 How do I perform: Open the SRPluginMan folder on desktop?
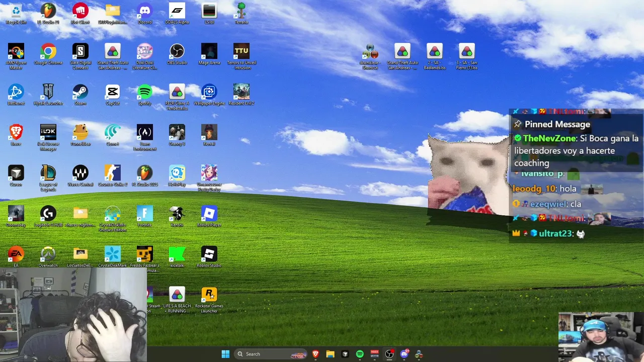coord(113,14)
